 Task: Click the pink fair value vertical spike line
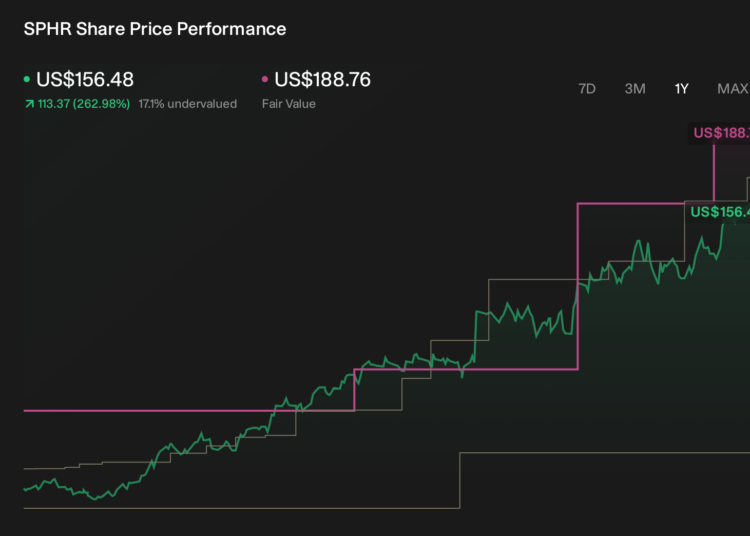[x=714, y=172]
